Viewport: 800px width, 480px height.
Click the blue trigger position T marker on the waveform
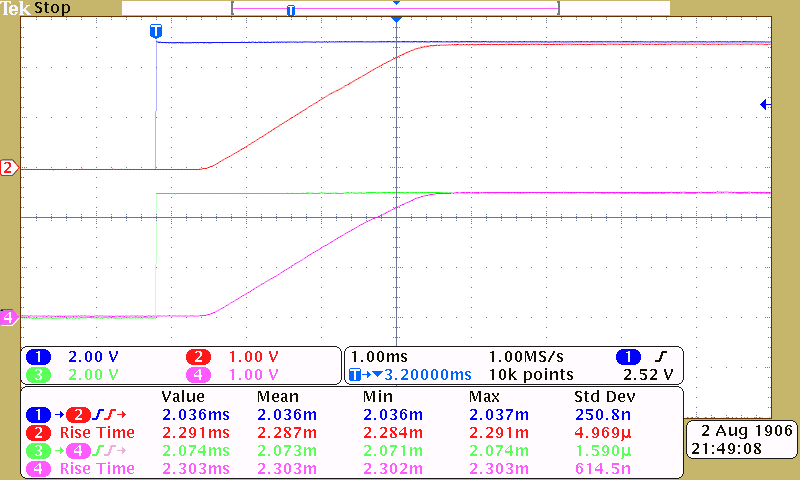[x=156, y=31]
